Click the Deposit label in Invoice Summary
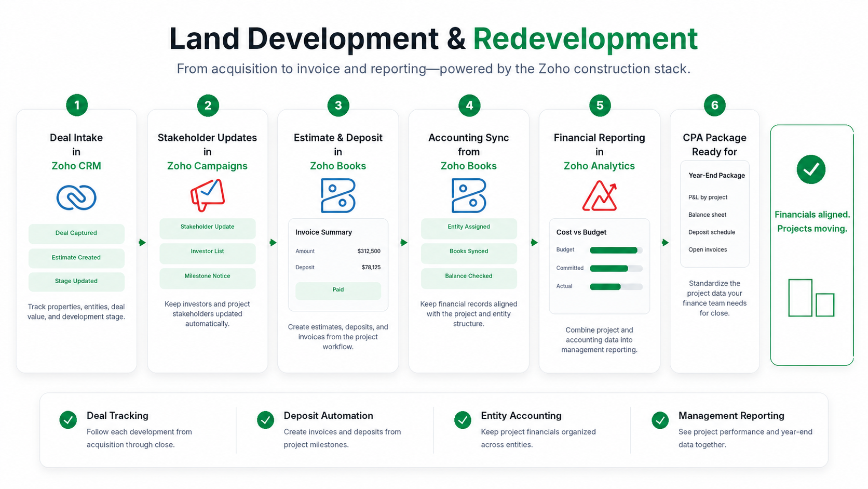The height and width of the screenshot is (489, 868). pyautogui.click(x=305, y=268)
